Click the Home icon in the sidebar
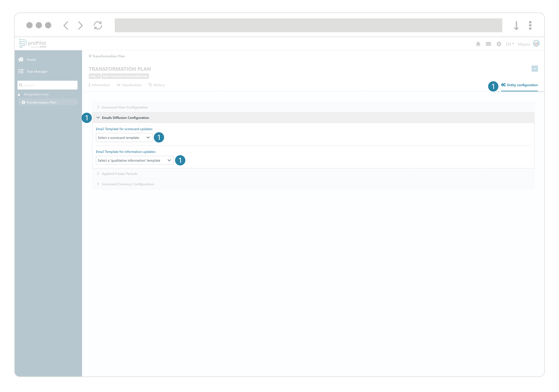This screenshot has height=392, width=559. [x=21, y=59]
